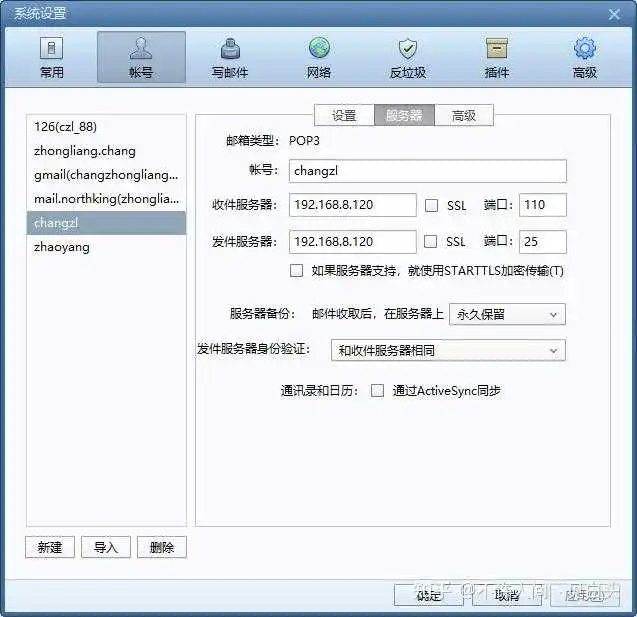Close the 系统设置 dialog
637x617 pixels.
(x=614, y=15)
